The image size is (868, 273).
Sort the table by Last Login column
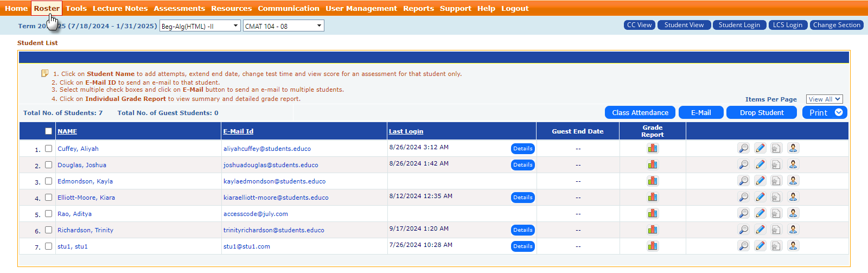click(x=406, y=131)
